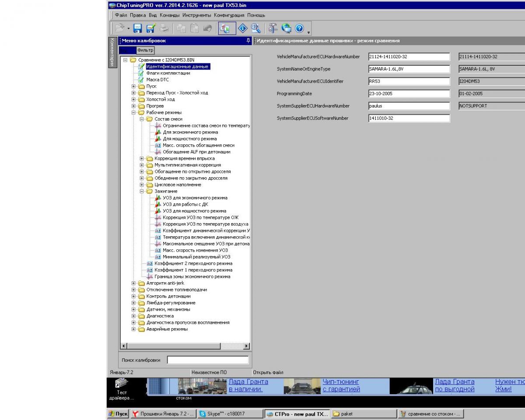Open the Лада Гранта в наличии ad link
The height and width of the screenshot is (420, 525).
pos(248,385)
